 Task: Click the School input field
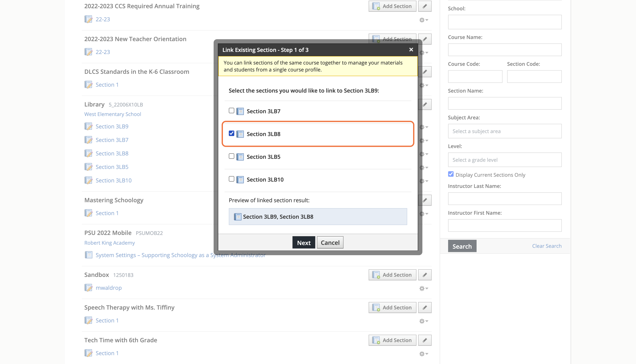[x=505, y=22]
